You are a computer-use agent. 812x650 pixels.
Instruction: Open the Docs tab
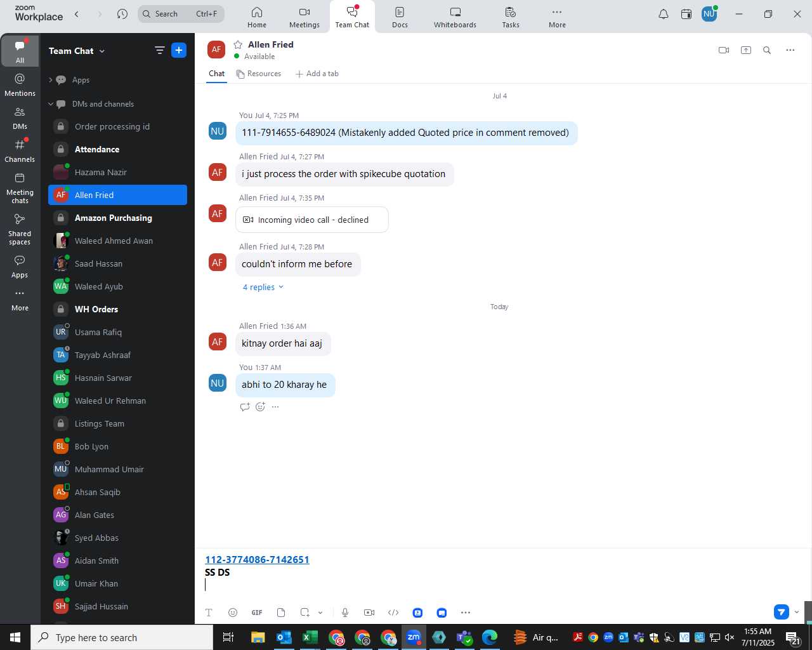coord(400,17)
